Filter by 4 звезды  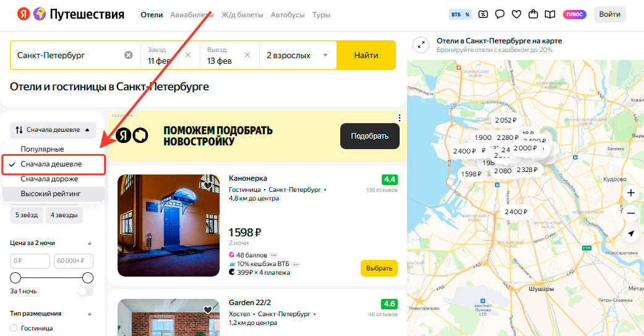pyautogui.click(x=64, y=215)
